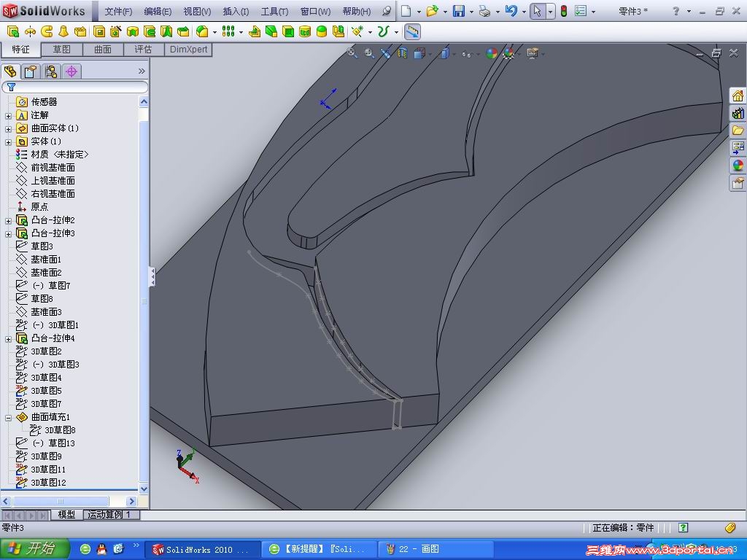Expand the 凸台-拉伸3 feature node
This screenshot has height=560, width=747.
(8, 234)
